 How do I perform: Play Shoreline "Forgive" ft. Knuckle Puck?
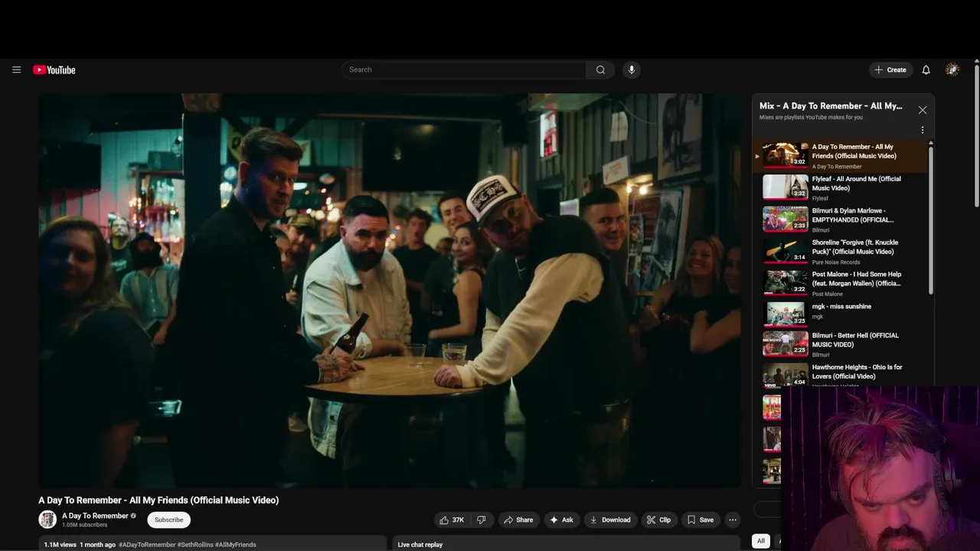click(x=840, y=251)
